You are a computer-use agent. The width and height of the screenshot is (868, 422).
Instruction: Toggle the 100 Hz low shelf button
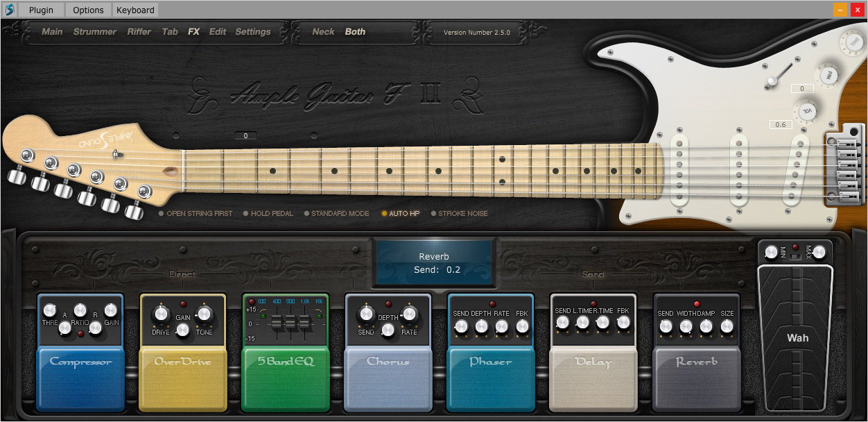pos(262,315)
